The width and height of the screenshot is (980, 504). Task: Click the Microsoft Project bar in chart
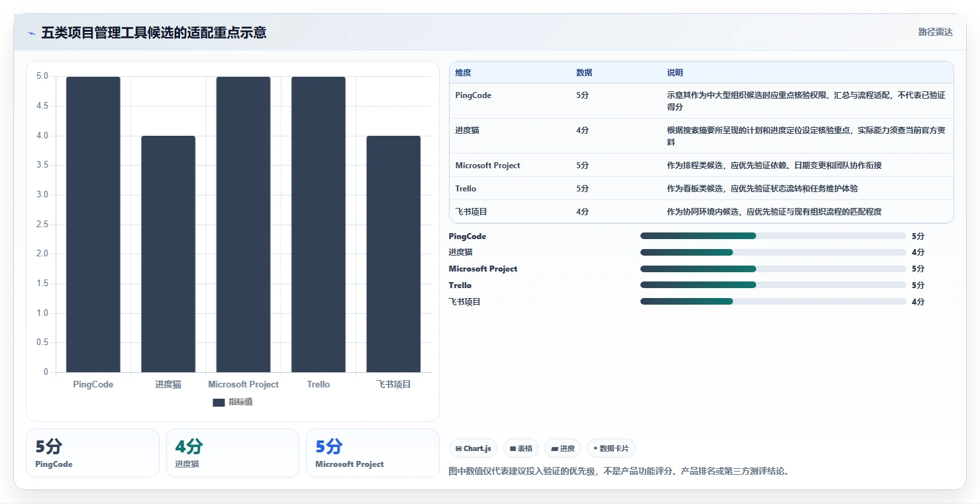(243, 225)
